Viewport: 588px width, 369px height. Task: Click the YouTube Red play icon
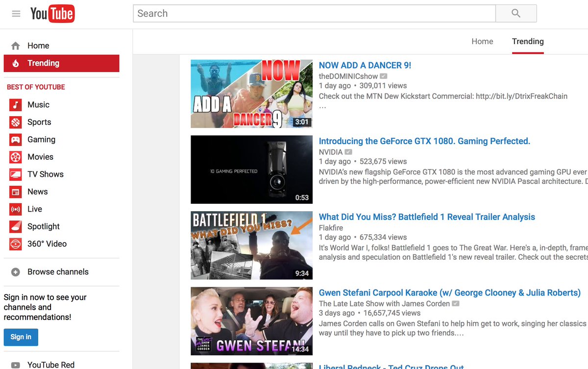click(16, 365)
